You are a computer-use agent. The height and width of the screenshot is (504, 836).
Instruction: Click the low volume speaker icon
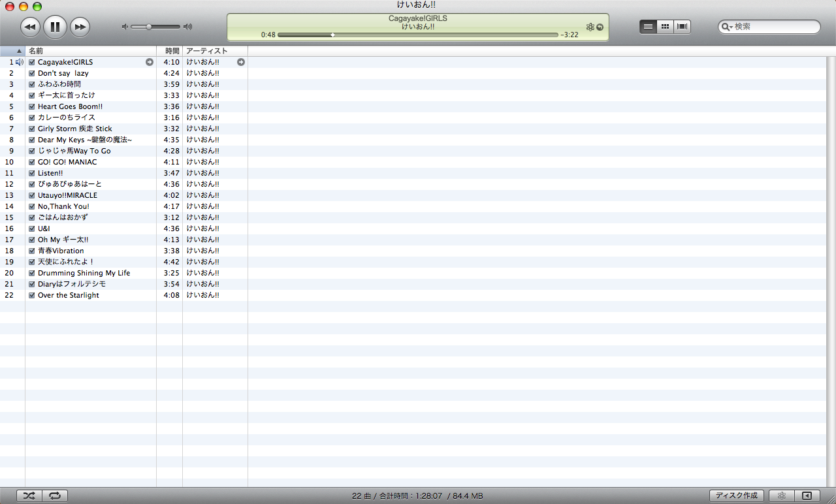click(x=125, y=27)
